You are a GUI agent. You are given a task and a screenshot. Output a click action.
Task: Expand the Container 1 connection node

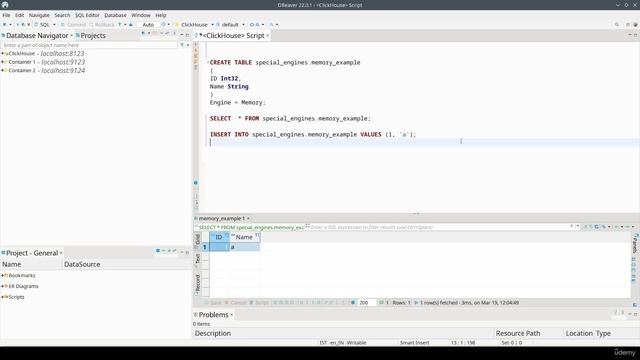[2, 62]
